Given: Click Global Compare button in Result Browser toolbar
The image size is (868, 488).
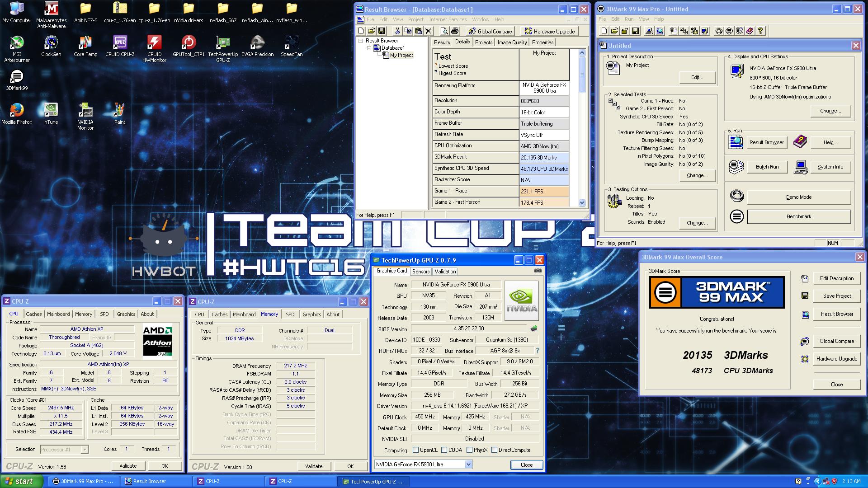Looking at the screenshot, I should (x=490, y=31).
